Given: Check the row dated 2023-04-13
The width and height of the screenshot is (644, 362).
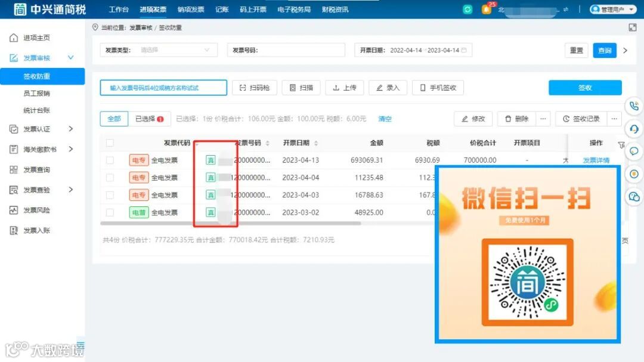Looking at the screenshot, I should [110, 160].
